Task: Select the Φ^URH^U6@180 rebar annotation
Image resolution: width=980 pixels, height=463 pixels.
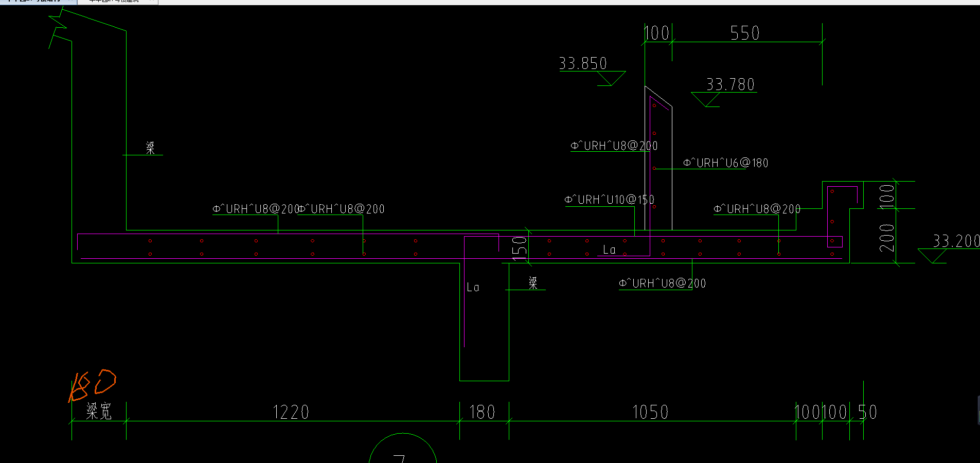Action: coord(725,163)
